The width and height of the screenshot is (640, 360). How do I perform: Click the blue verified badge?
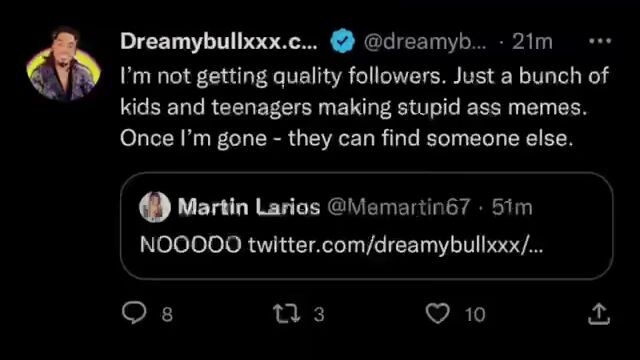342,41
